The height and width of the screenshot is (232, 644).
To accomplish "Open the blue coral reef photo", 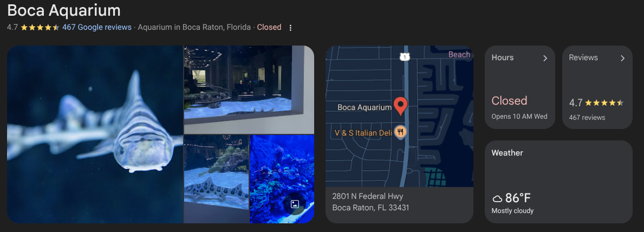I will point(282,179).
